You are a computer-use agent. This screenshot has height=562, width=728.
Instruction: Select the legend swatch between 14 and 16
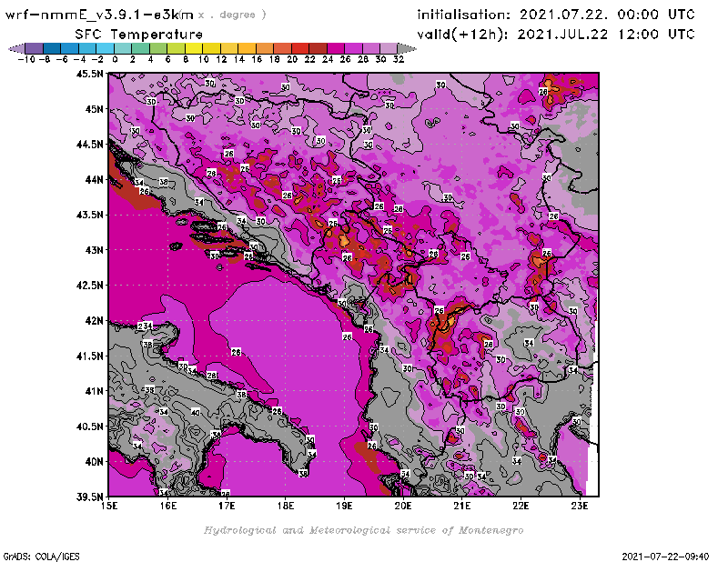click(x=247, y=48)
